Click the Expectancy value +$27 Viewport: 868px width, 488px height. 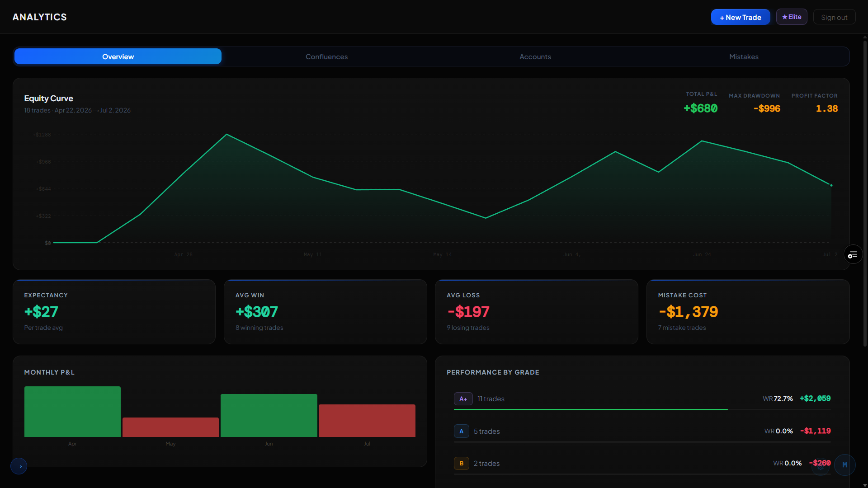point(41,312)
